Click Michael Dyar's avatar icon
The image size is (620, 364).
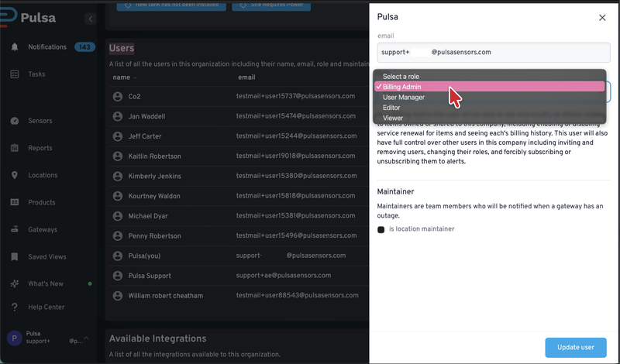click(x=118, y=216)
